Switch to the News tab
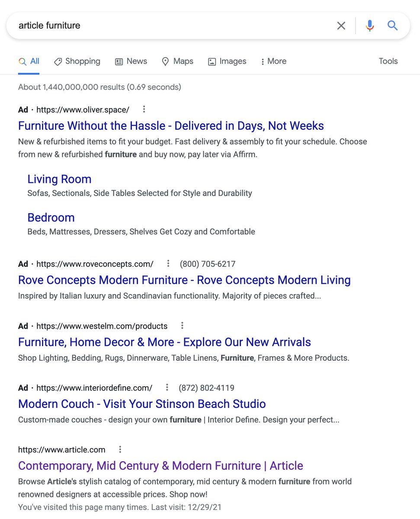The image size is (420, 519). pyautogui.click(x=131, y=61)
